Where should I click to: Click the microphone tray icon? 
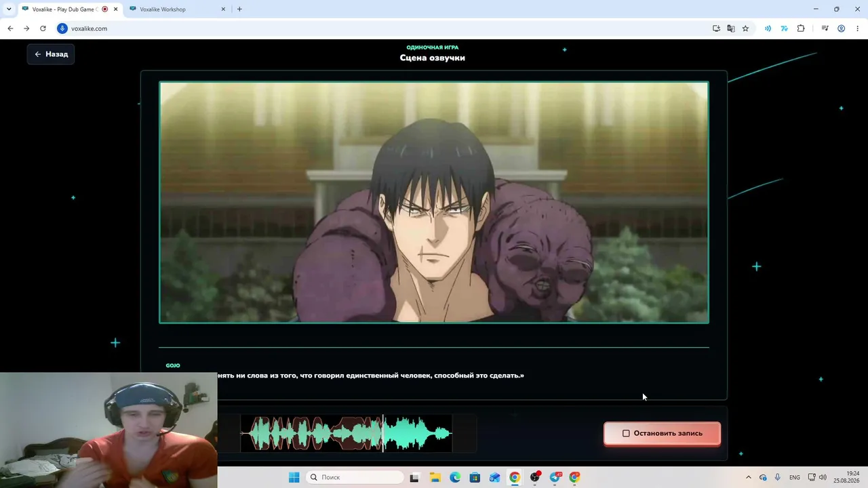[778, 477]
